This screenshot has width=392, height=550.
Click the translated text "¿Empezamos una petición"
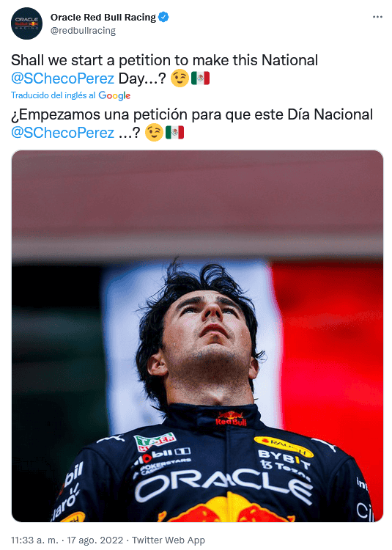pyautogui.click(x=99, y=114)
